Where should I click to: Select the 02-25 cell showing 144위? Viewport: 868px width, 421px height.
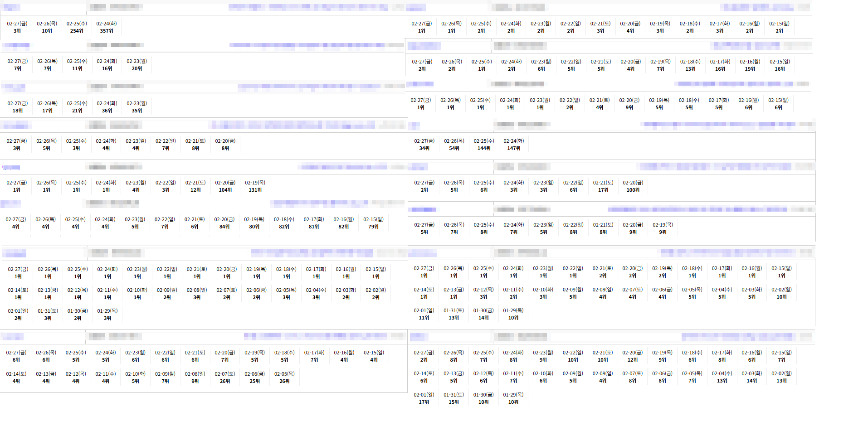(484, 145)
